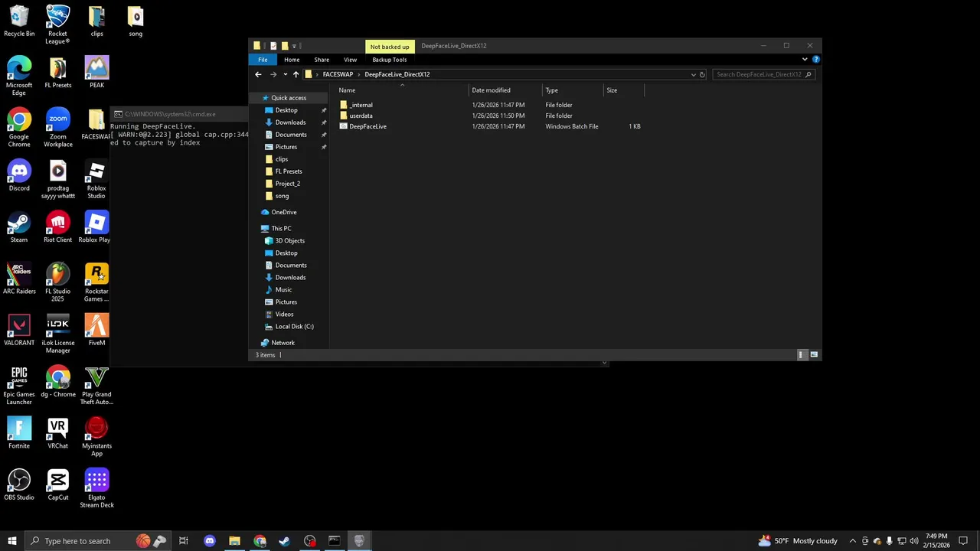Image resolution: width=980 pixels, height=551 pixels.
Task: Open Music under This PC
Action: pyautogui.click(x=283, y=290)
